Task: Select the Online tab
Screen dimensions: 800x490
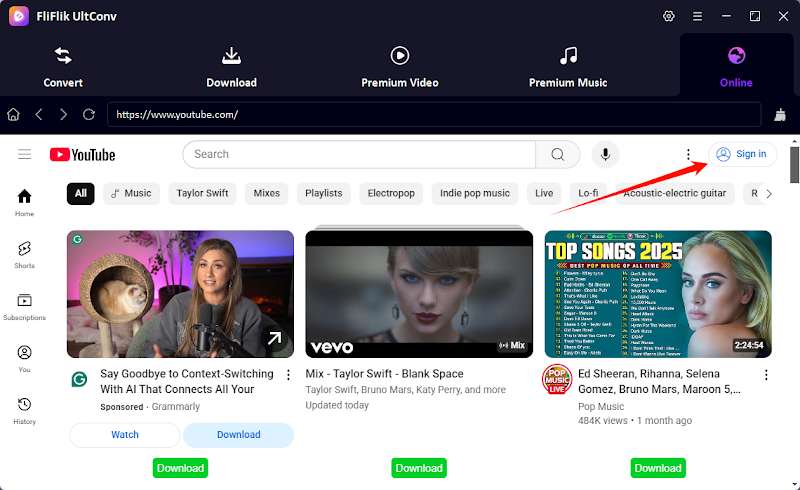Action: point(736,67)
